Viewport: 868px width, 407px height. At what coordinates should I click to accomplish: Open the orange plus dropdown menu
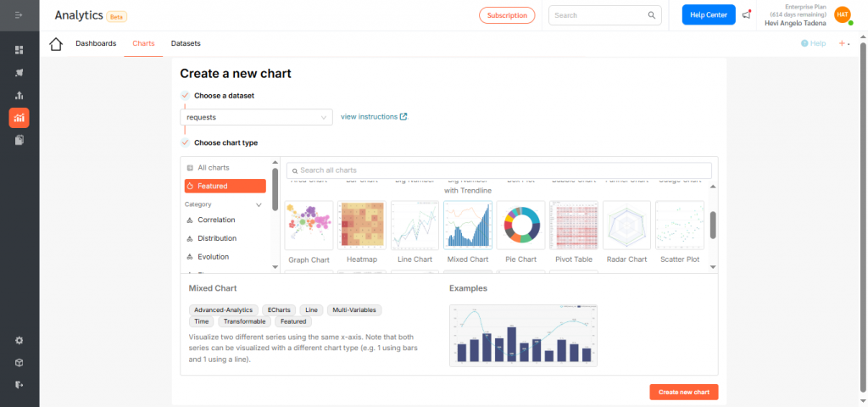843,43
